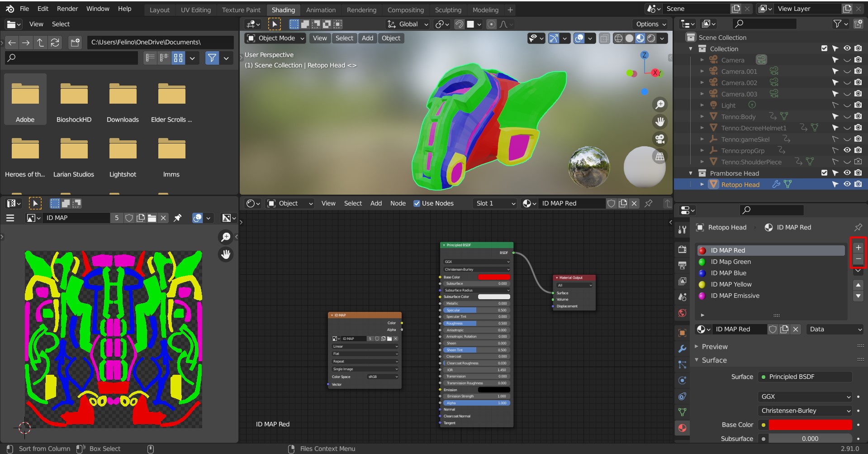Viewport: 868px width, 454px height.
Task: Uncheck the Collection exclude checkbox
Action: (x=824, y=48)
